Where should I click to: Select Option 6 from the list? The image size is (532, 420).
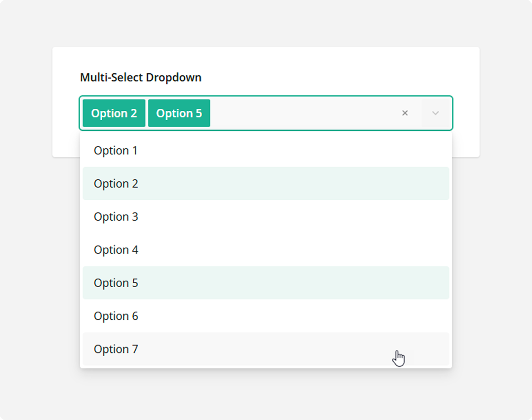point(116,316)
